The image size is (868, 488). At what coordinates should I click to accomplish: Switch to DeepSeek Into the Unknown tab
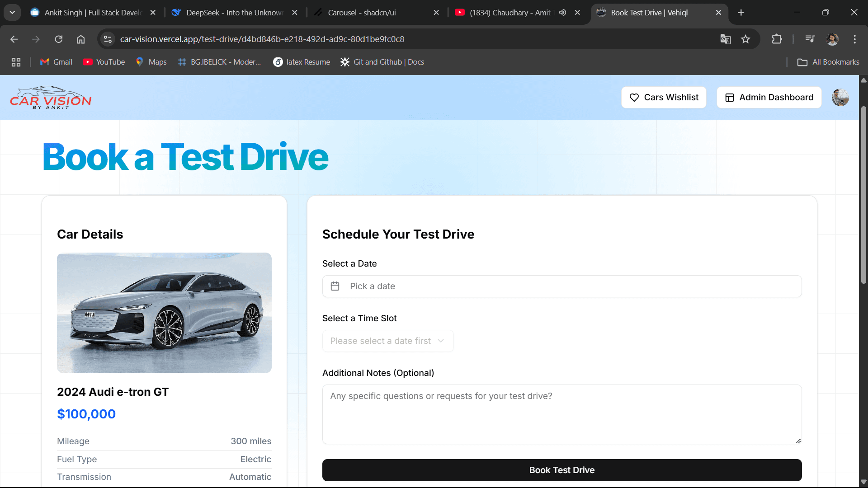(x=234, y=13)
